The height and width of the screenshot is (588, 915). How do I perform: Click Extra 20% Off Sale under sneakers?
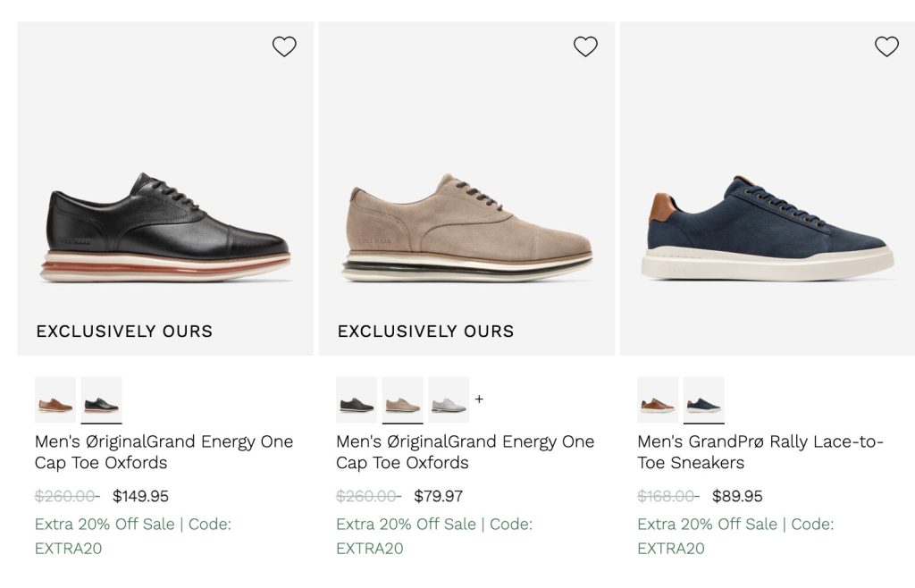coord(707,525)
